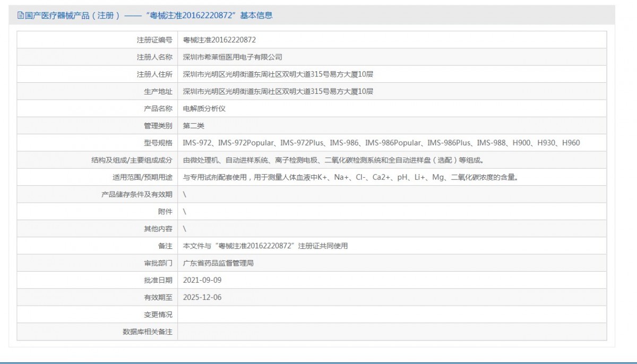Viewport: 637px width, 364px height.
Task: Click the 产品储存条件及有效期 label
Action: (137, 194)
